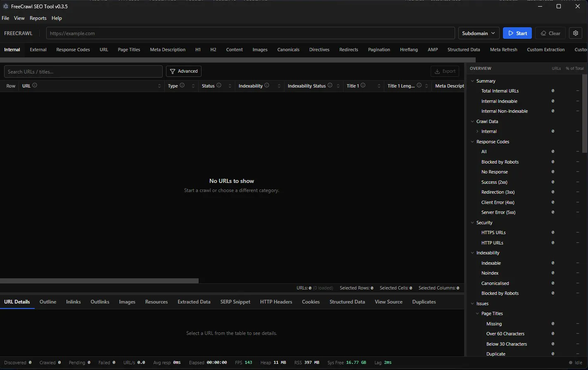Image resolution: width=588 pixels, height=370 pixels.
Task: Sort Indexability Status column using its arrows
Action: coord(338,86)
